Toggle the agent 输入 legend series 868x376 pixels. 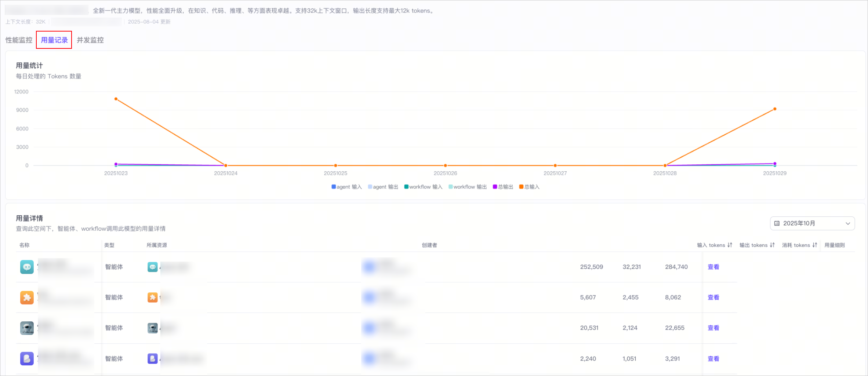pos(346,187)
